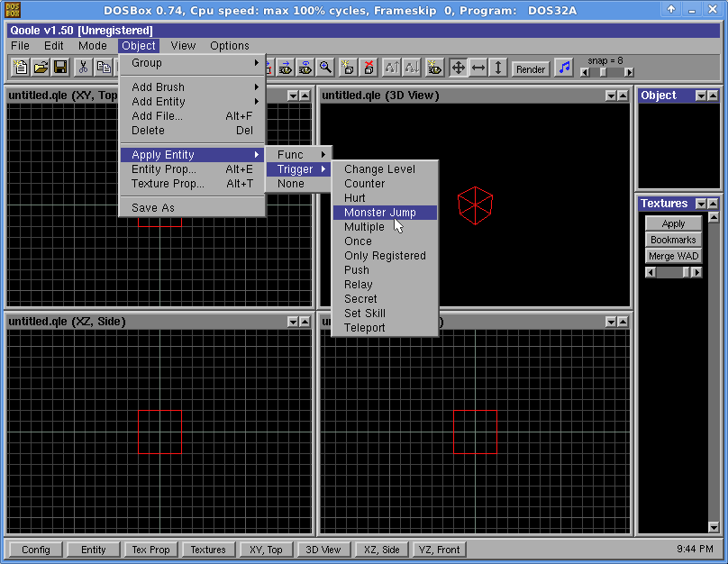Click the Copy toolbar icon

coord(104,68)
